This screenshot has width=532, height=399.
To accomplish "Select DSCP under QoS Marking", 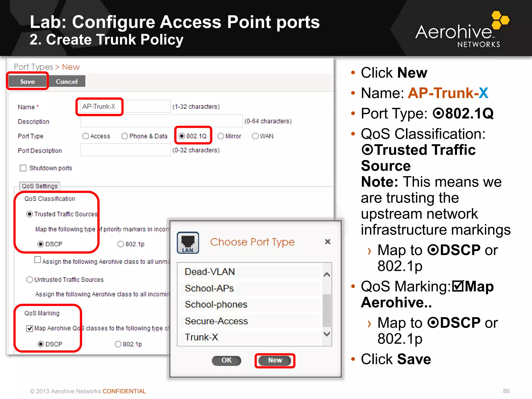I will click(x=41, y=344).
